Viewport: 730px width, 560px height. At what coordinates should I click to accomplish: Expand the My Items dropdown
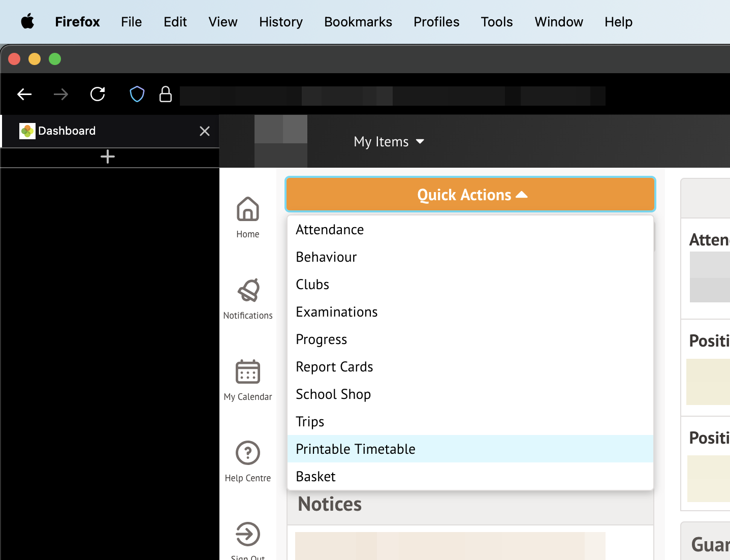click(389, 142)
